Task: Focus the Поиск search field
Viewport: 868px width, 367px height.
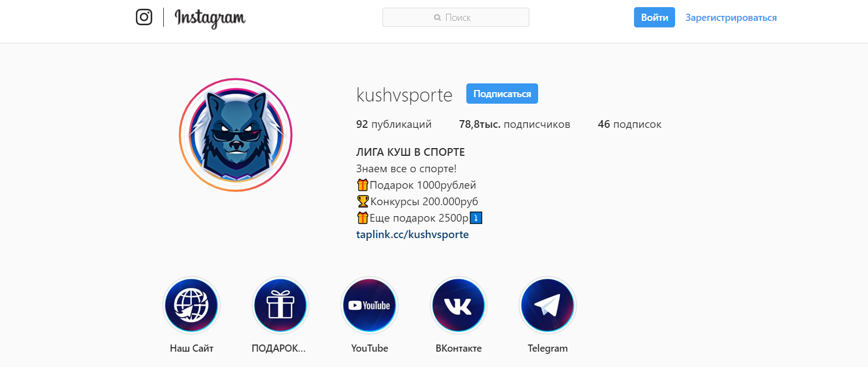Action: click(456, 18)
